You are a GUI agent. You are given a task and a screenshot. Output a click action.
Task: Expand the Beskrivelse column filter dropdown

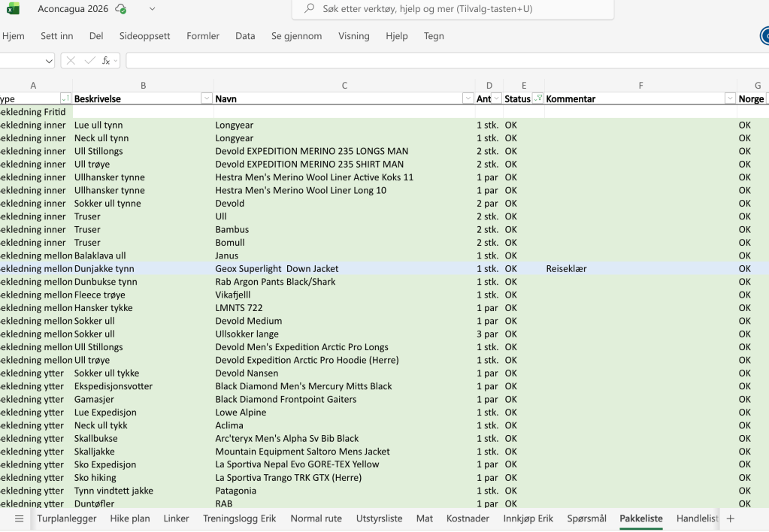pos(207,98)
